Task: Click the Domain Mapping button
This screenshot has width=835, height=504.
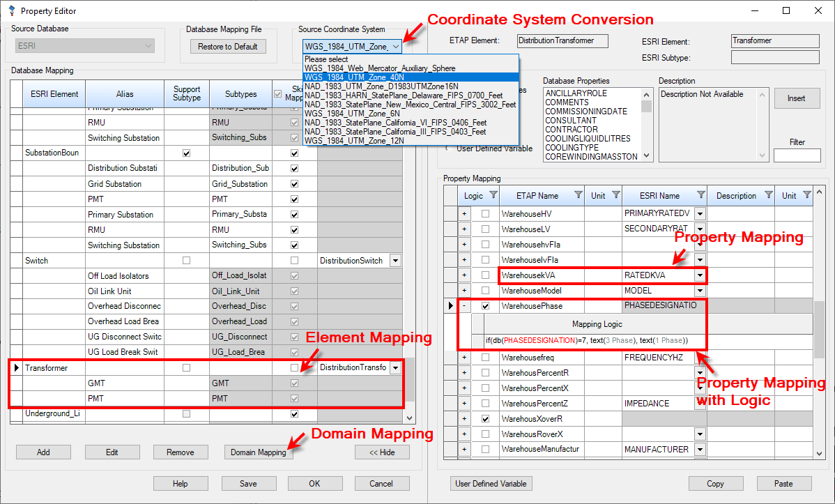Action: [x=259, y=452]
